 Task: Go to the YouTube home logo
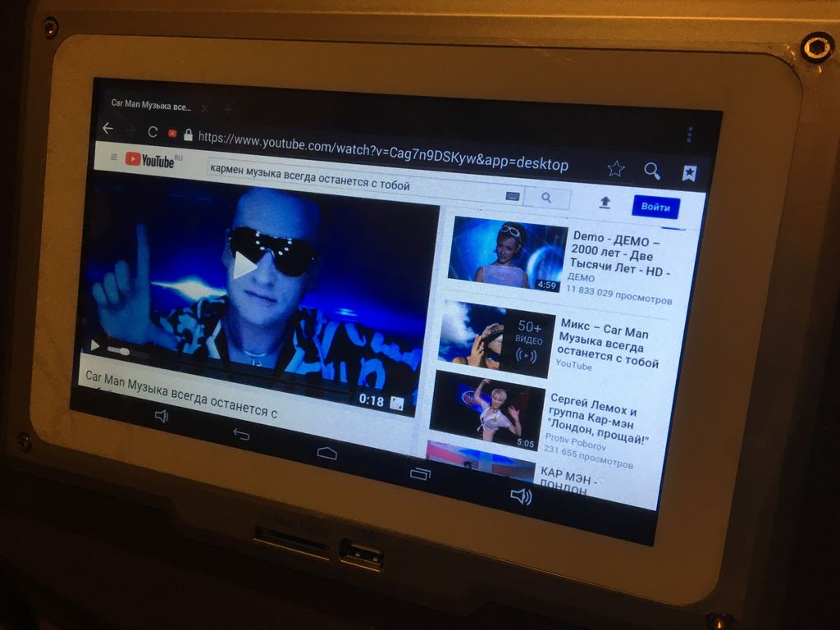click(150, 160)
